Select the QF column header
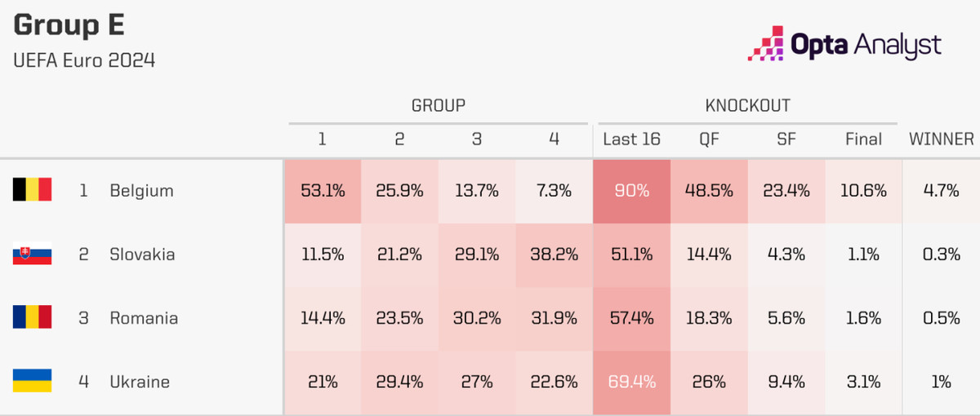The width and height of the screenshot is (980, 416). [709, 139]
